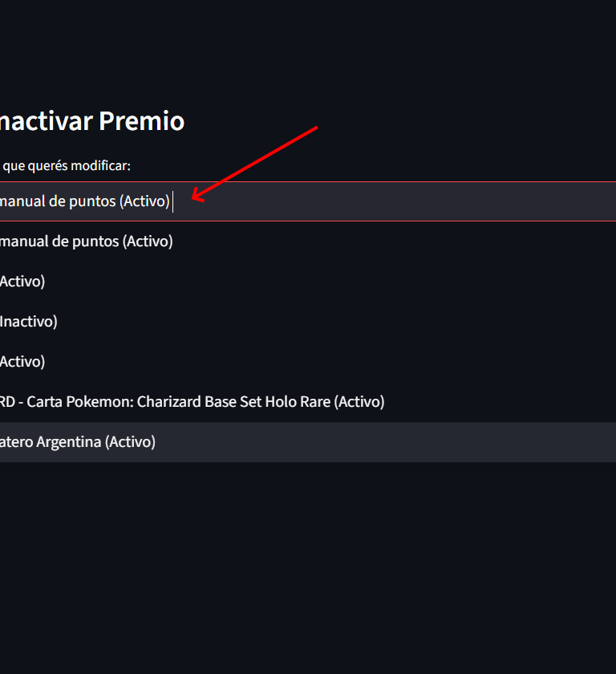
Task: Choose the "(Inactivo)" option in the list
Action: 29,322
